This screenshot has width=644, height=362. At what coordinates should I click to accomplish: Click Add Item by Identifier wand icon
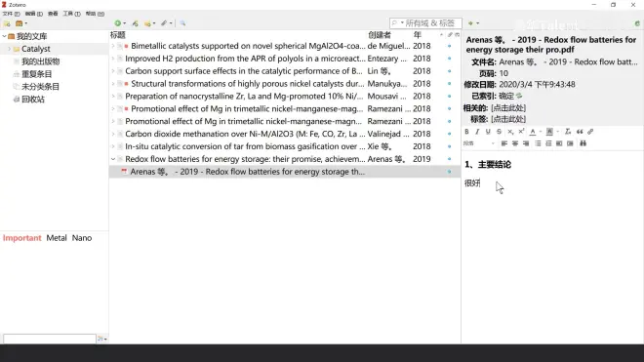point(135,23)
